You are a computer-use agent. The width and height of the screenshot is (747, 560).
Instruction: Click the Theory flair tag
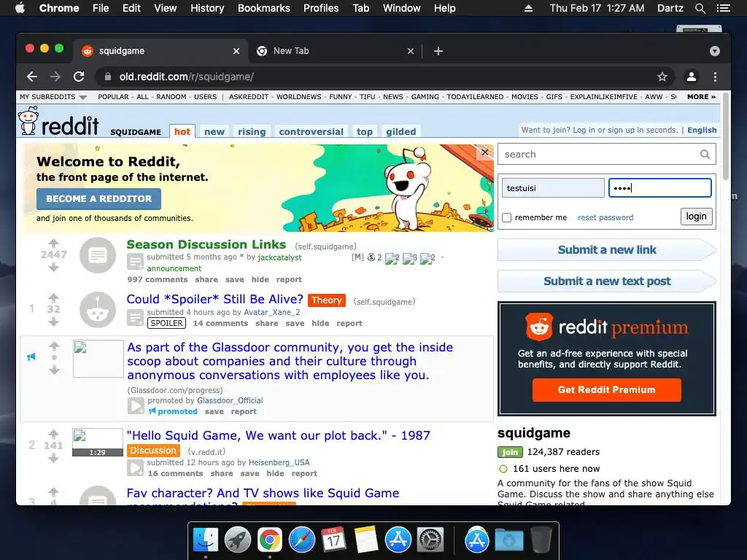coord(327,300)
